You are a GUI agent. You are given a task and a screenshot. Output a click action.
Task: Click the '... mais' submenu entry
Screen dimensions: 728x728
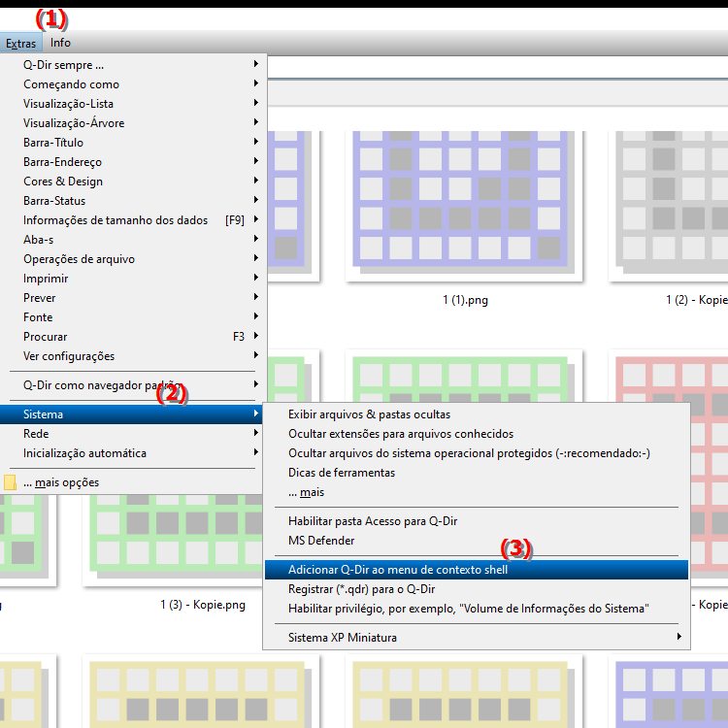(x=477, y=492)
